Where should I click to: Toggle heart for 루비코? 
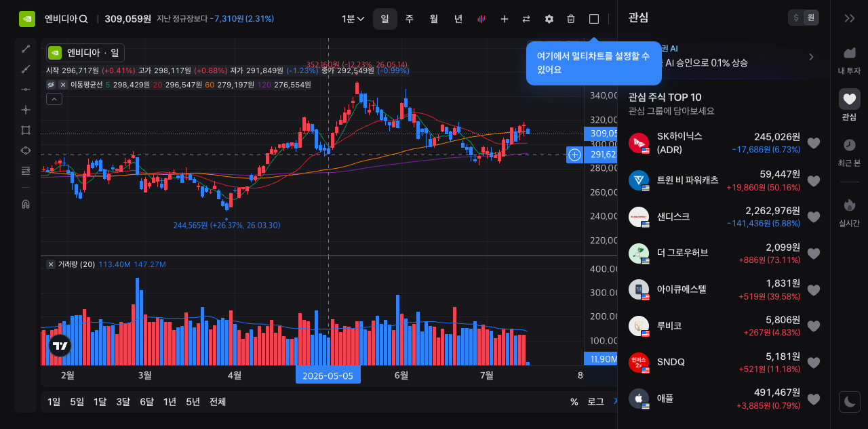[814, 326]
